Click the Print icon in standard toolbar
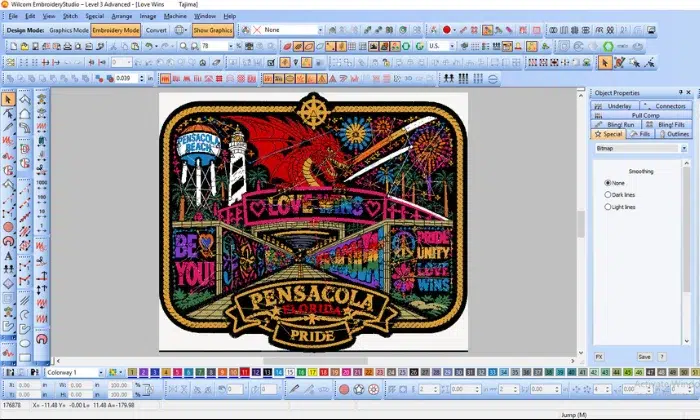Image resolution: width=700 pixels, height=420 pixels. point(67,46)
